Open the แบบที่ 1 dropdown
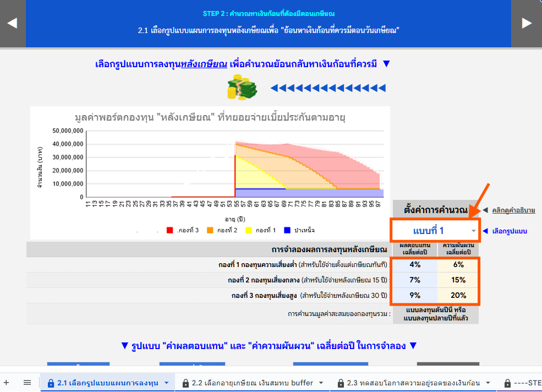This screenshot has width=542, height=392. pos(435,230)
